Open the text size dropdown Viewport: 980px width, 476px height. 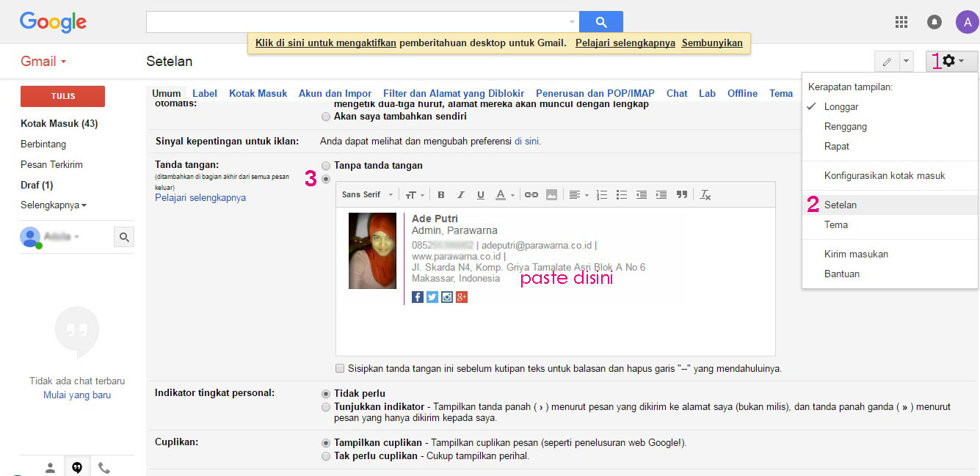(x=415, y=194)
